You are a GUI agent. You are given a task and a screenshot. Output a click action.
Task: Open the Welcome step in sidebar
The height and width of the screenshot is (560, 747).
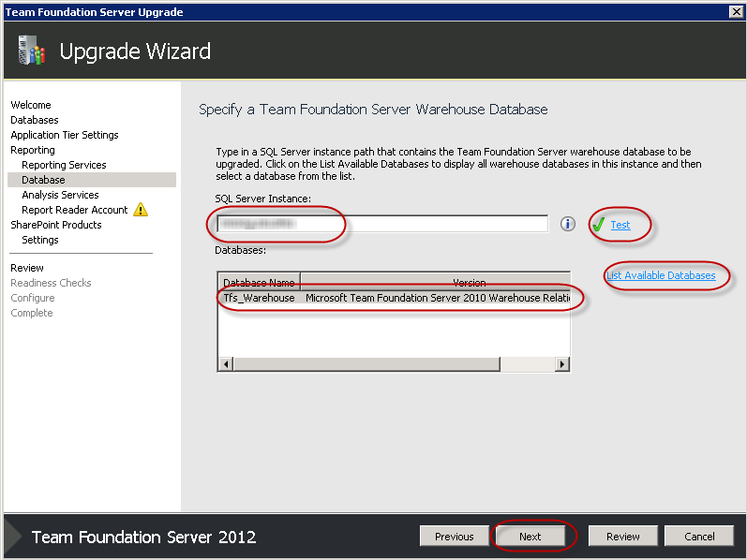click(31, 105)
